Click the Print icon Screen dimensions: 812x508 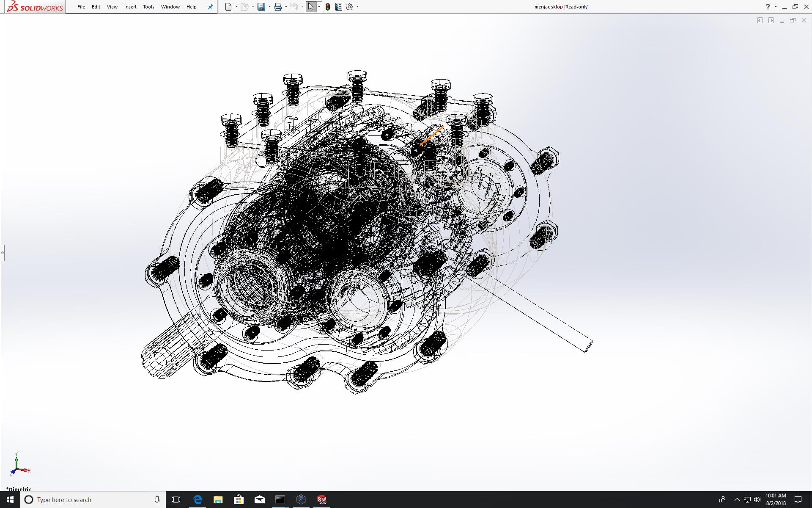pyautogui.click(x=278, y=7)
